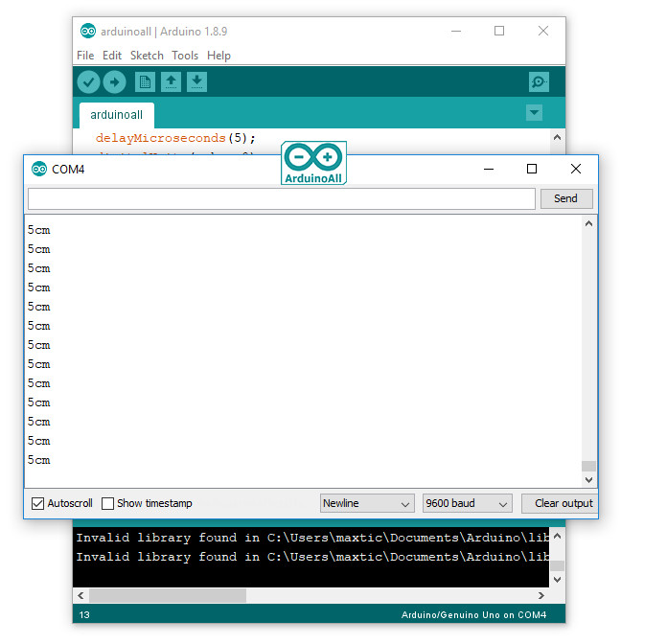Click the serial output scrollbar thumb
The width and height of the screenshot is (667, 644).
(x=588, y=466)
